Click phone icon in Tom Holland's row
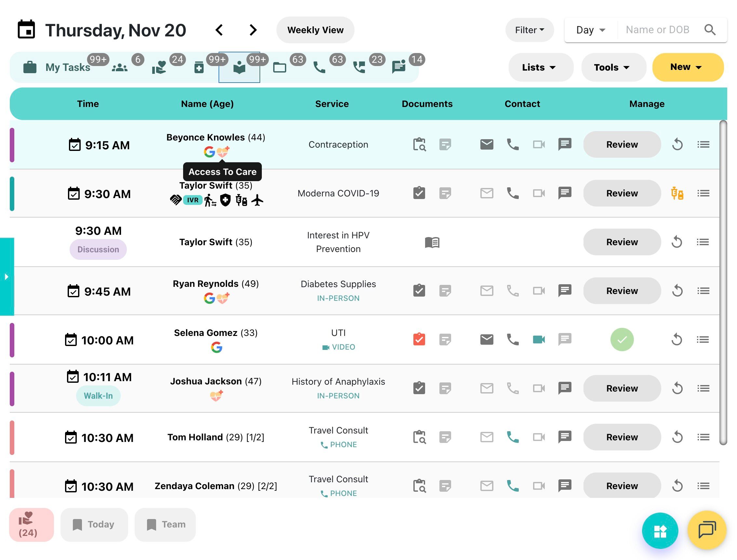The height and width of the screenshot is (560, 737). point(512,437)
